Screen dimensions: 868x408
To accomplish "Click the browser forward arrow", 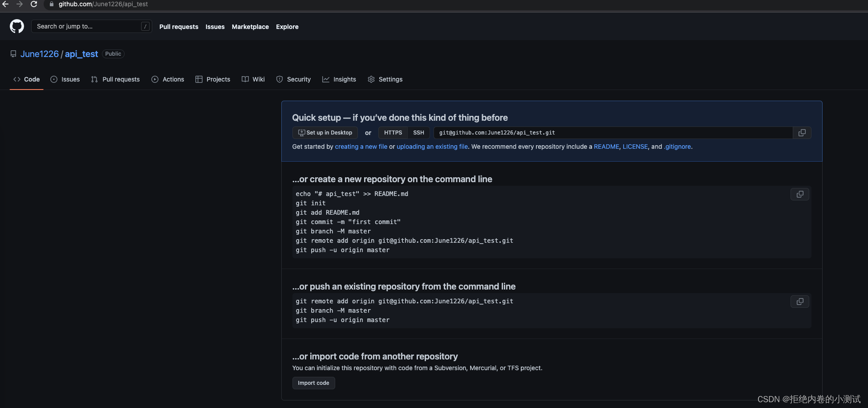I will (x=20, y=4).
